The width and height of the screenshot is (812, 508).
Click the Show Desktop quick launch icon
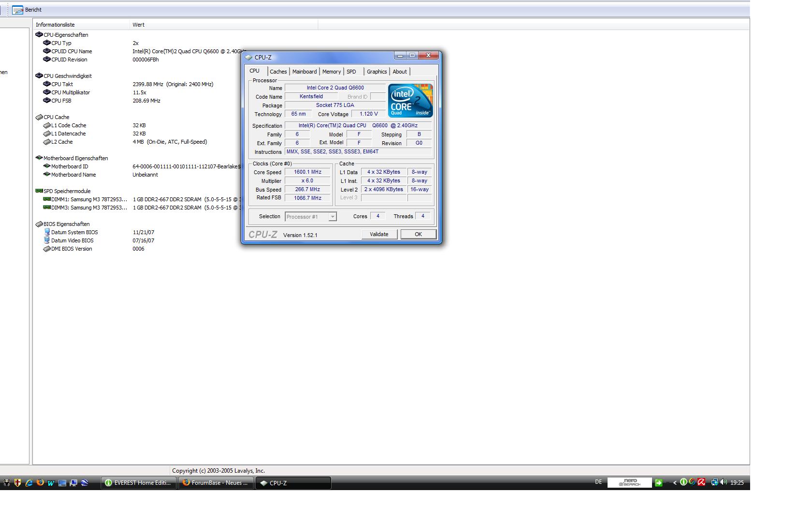click(x=62, y=482)
